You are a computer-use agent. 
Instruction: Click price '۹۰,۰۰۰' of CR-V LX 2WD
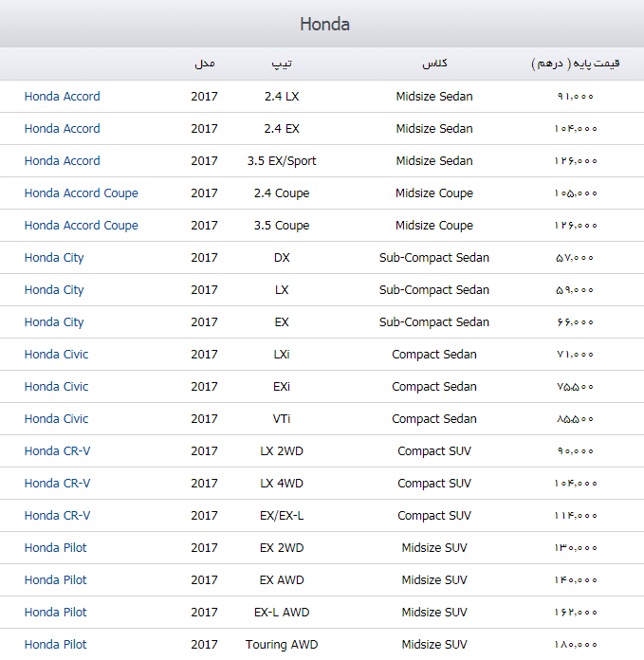(x=575, y=451)
